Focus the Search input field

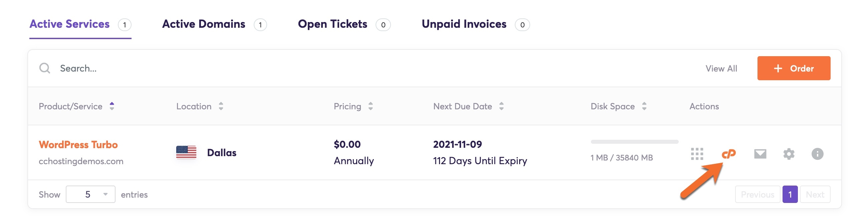click(202, 68)
